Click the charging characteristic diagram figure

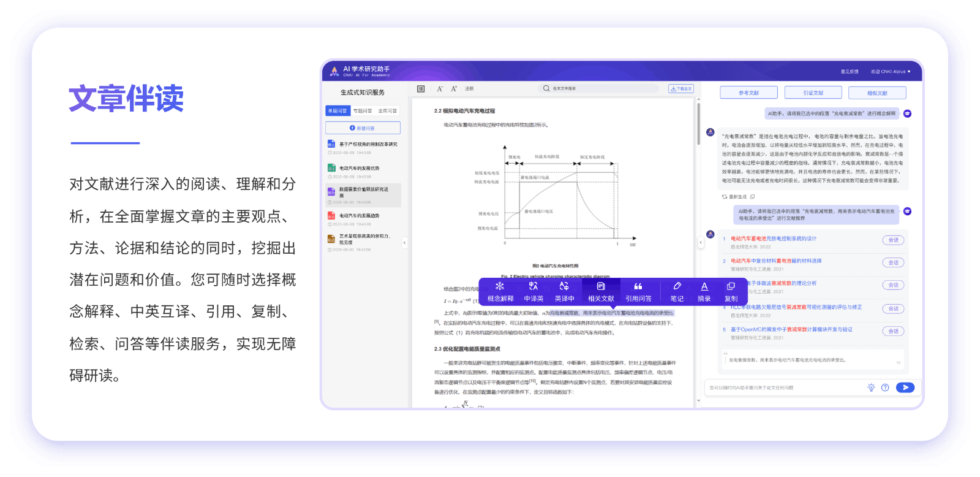555,195
